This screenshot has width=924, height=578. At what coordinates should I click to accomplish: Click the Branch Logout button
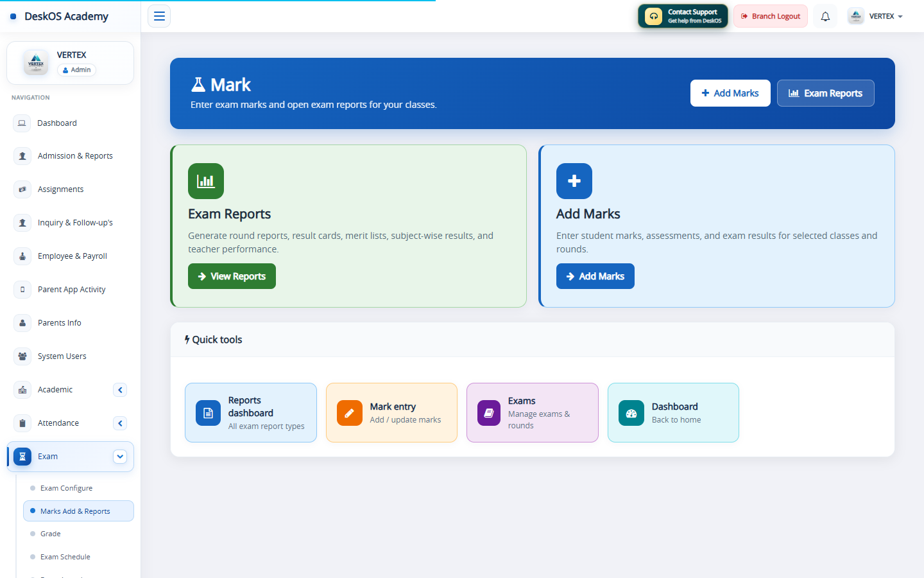point(771,17)
